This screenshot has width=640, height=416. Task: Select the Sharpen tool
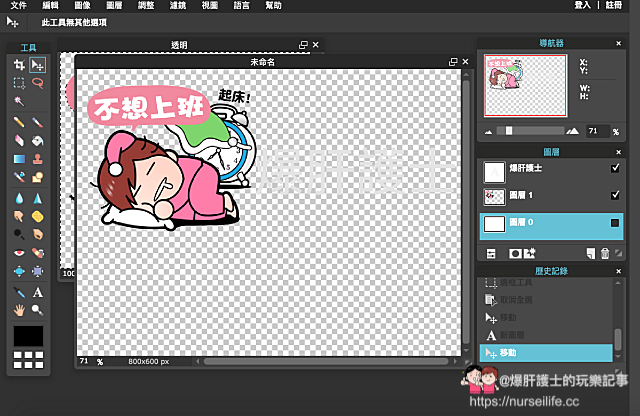pyautogui.click(x=38, y=198)
